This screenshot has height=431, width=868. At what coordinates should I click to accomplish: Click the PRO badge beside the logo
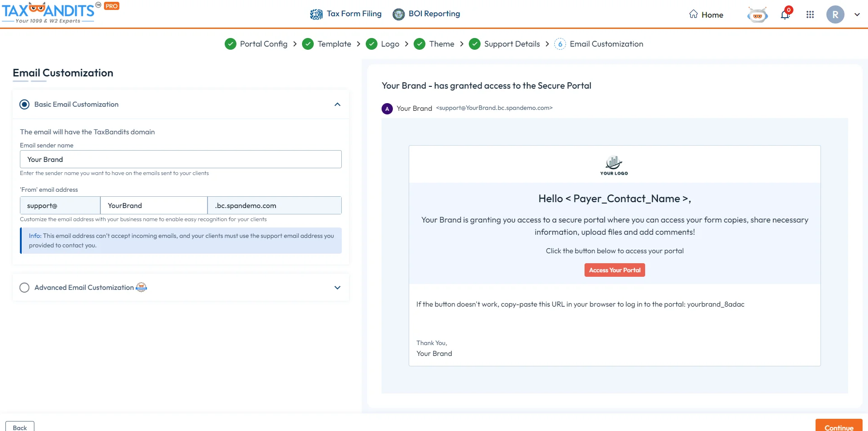pos(112,6)
